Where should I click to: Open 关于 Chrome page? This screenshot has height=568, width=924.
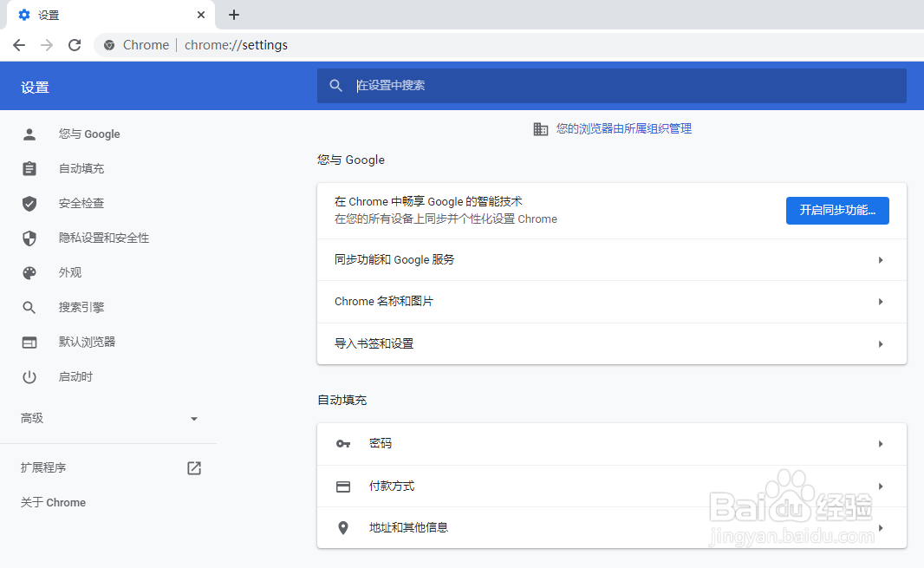coord(53,503)
